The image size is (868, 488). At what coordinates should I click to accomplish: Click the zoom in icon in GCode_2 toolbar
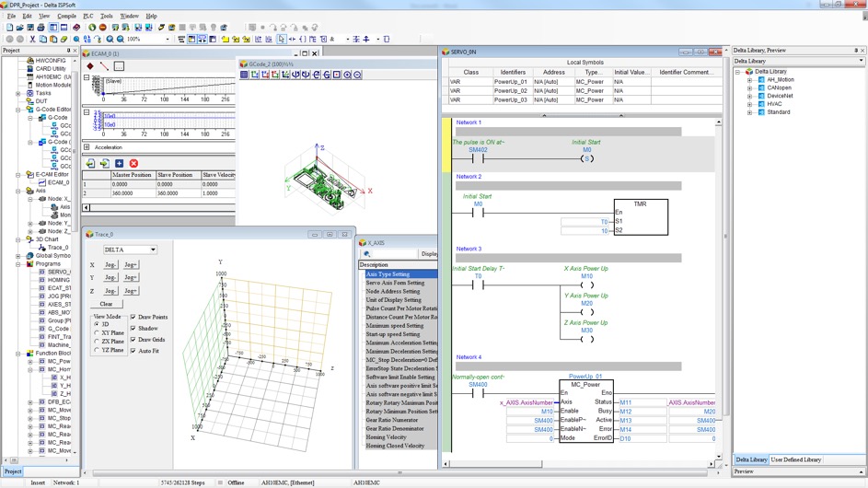(347, 76)
